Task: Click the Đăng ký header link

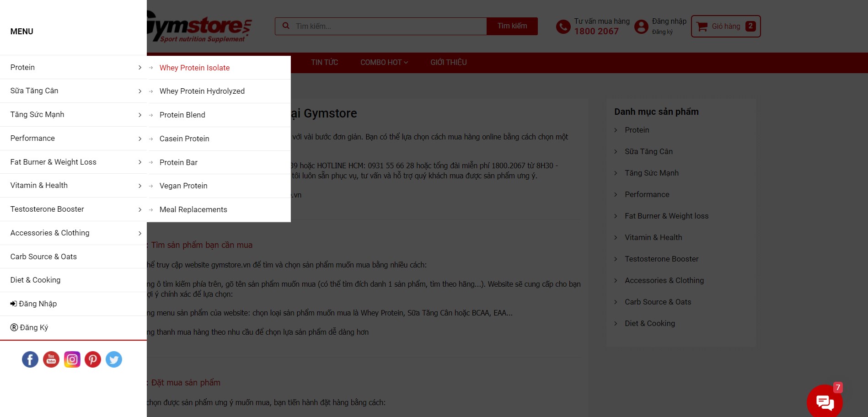Action: coord(662,32)
